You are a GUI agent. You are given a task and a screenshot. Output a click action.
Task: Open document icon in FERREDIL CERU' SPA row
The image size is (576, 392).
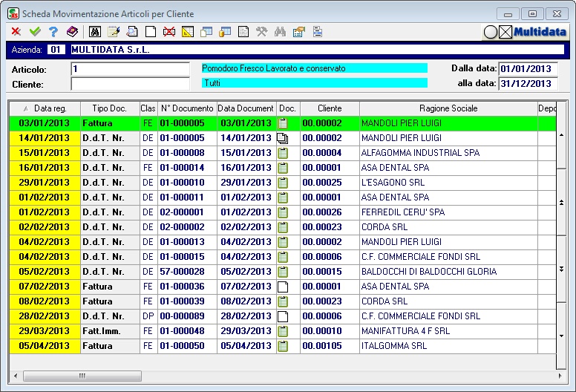(283, 212)
